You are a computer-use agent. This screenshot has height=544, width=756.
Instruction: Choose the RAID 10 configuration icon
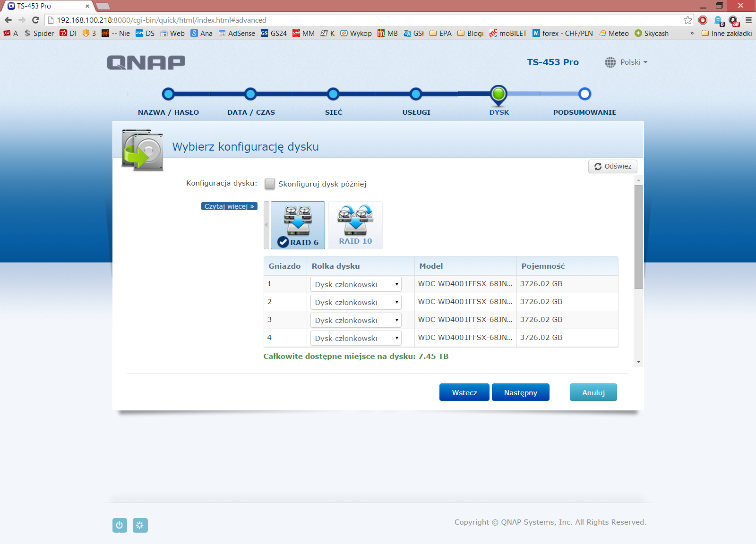[355, 225]
